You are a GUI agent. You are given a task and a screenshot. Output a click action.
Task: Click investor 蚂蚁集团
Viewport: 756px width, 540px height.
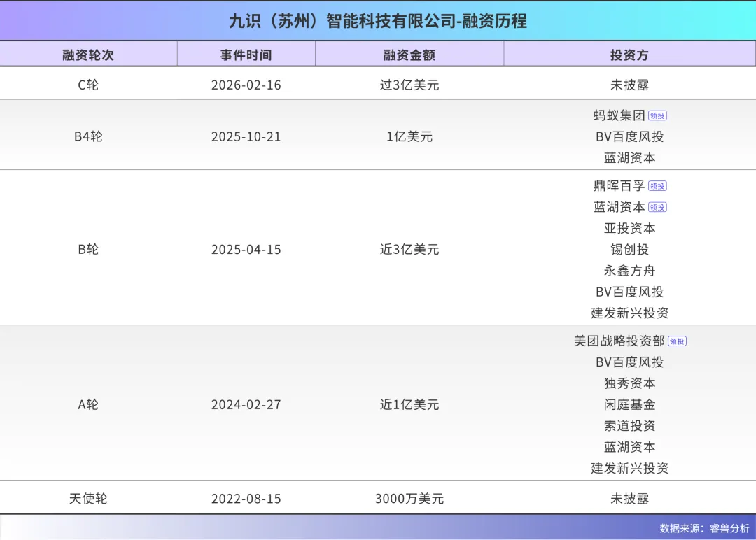pyautogui.click(x=619, y=115)
